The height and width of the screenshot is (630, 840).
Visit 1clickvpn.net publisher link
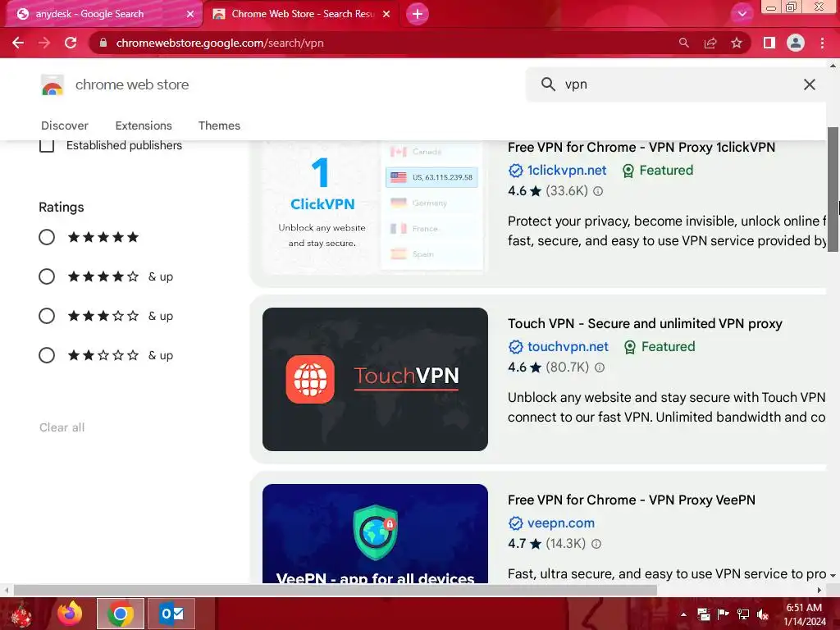coord(567,171)
